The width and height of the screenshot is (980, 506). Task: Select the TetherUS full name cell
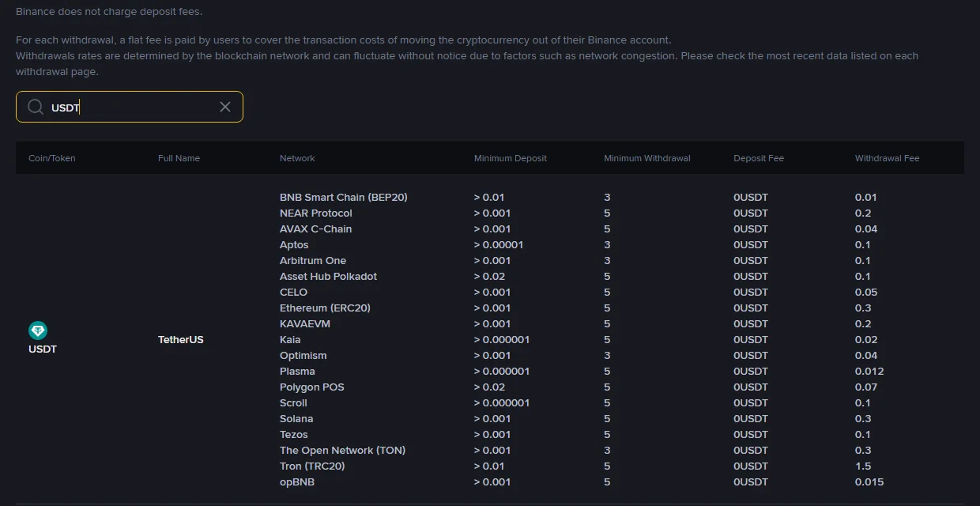coord(181,339)
